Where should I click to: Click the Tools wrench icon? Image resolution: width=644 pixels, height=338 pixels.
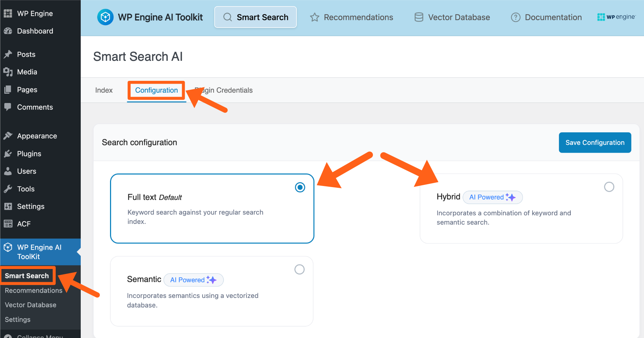pyautogui.click(x=8, y=189)
